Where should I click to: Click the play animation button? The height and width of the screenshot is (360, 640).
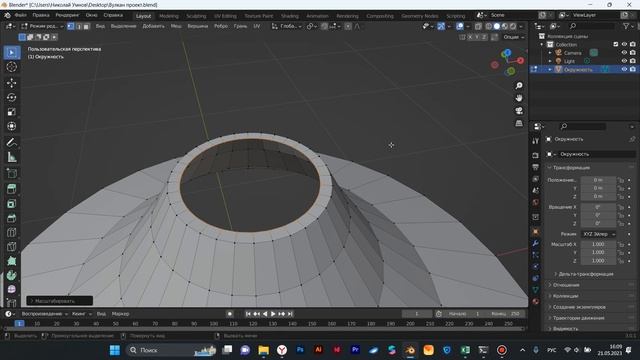tap(273, 314)
